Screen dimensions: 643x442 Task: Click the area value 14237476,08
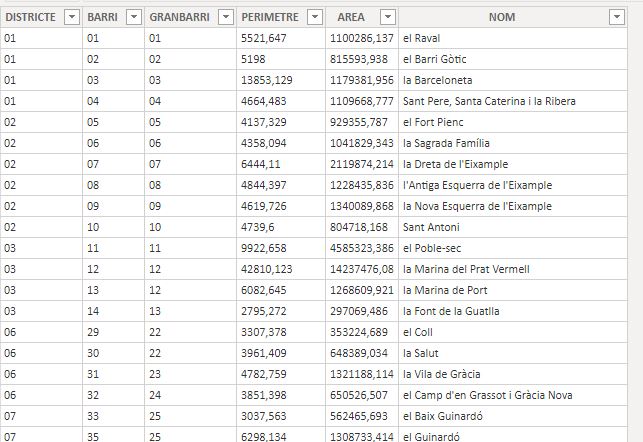[362, 269]
